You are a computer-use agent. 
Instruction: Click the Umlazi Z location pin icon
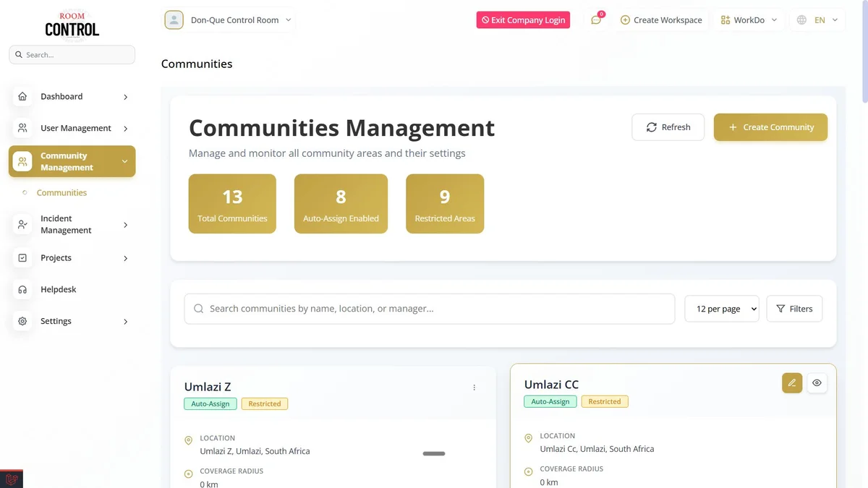(x=188, y=440)
